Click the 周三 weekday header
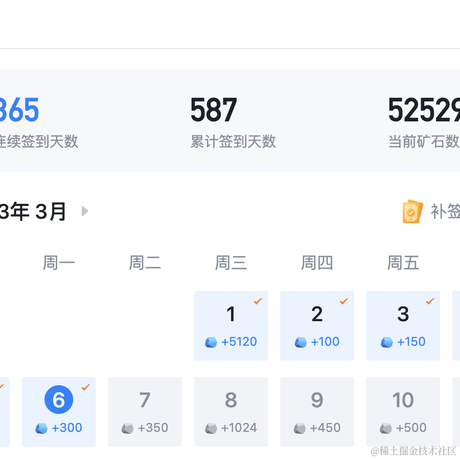Screen dimensions: 460x460 tap(231, 263)
